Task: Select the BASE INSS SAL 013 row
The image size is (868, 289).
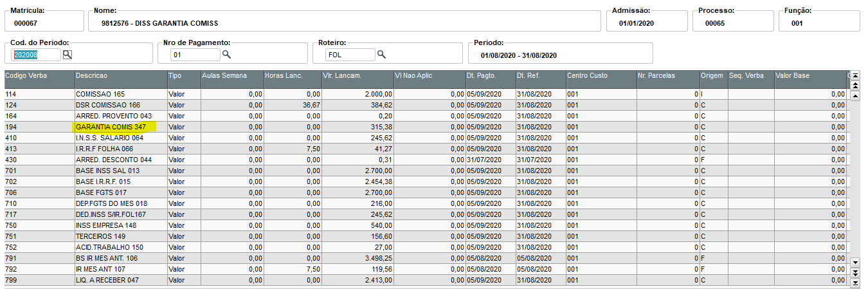Action: (426, 171)
